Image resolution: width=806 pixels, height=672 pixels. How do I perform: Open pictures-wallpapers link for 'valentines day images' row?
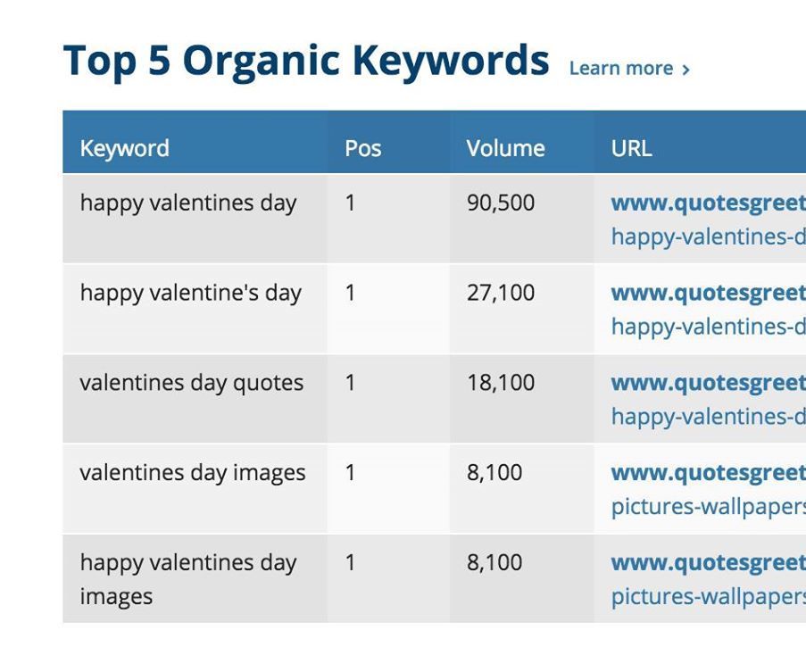pos(708,507)
